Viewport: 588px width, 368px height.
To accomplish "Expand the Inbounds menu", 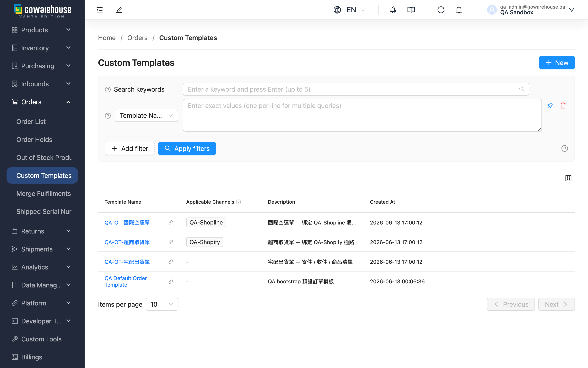I will click(x=42, y=84).
